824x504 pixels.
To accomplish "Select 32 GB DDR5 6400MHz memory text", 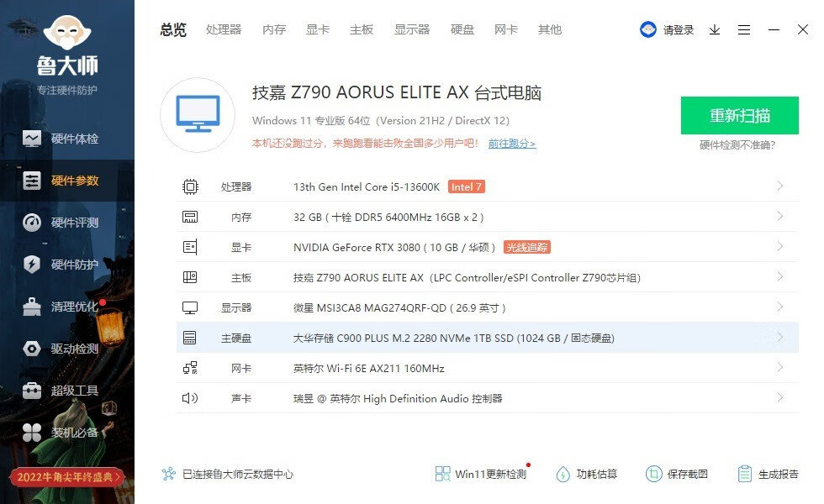I will point(388,218).
